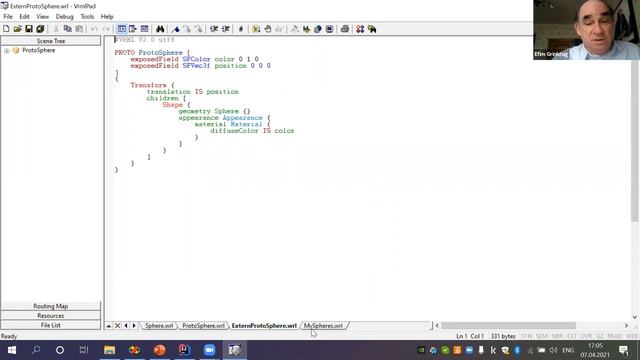Open File Explorer from the taskbar

tap(109, 350)
